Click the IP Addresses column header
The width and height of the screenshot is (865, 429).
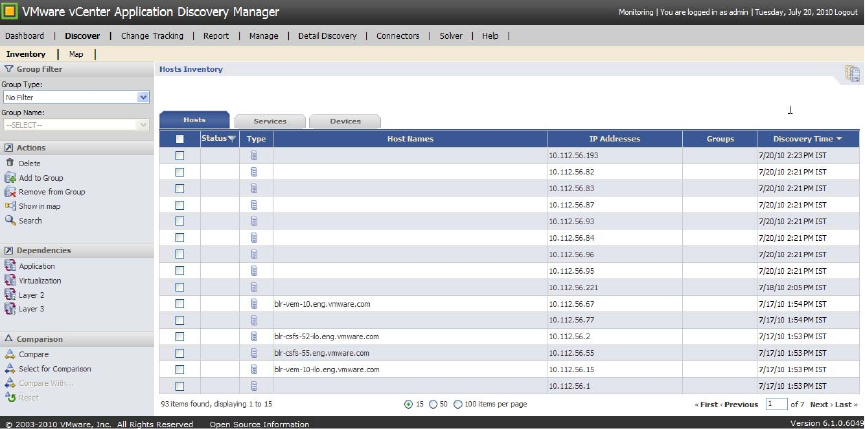615,139
